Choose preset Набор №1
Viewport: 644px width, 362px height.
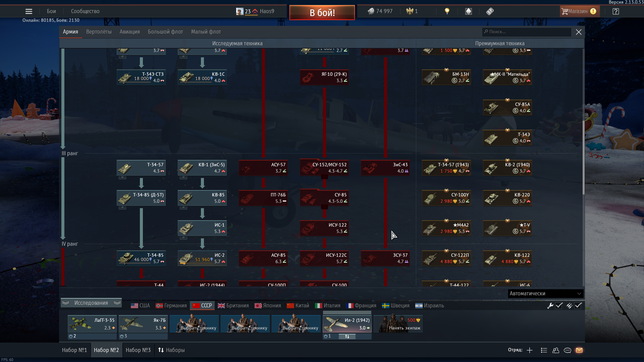coord(74,350)
